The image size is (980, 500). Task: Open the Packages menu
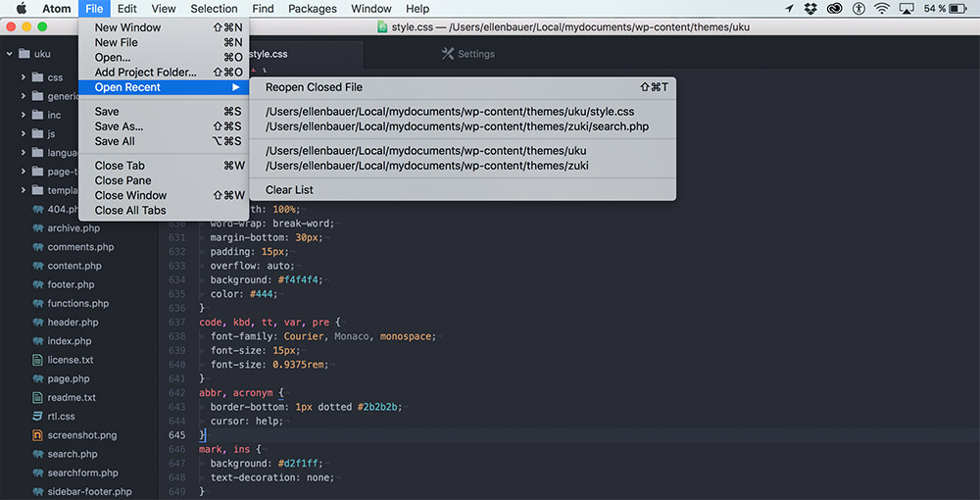click(313, 9)
